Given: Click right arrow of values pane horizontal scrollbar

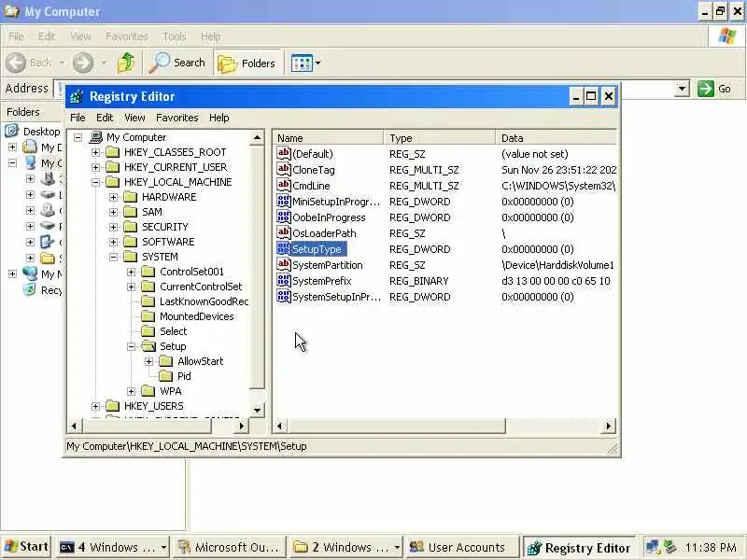Looking at the screenshot, I should pyautogui.click(x=609, y=427).
